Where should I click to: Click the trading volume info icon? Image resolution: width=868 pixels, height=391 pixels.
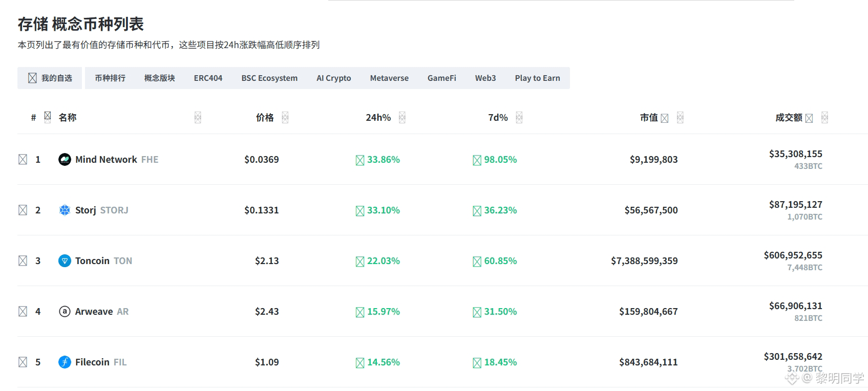coord(809,118)
